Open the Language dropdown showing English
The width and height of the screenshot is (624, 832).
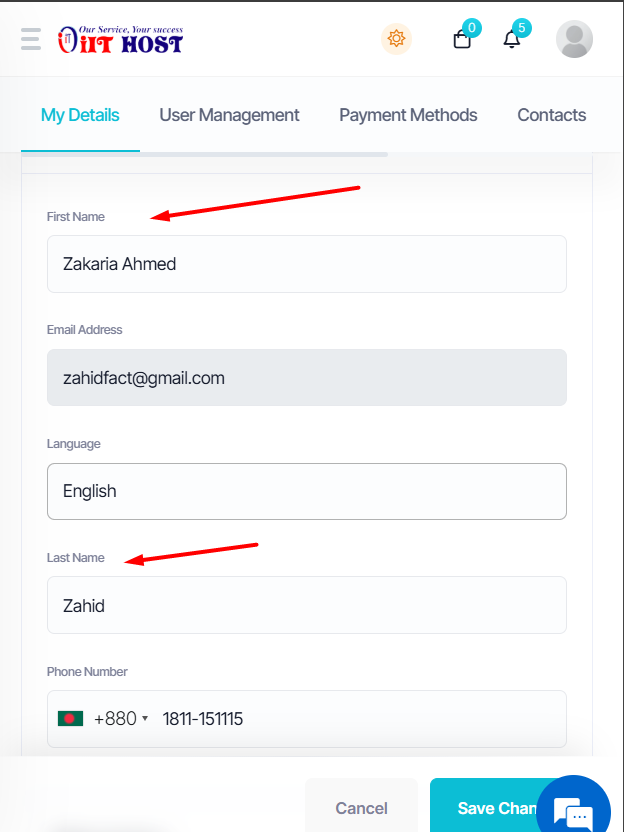tap(307, 491)
